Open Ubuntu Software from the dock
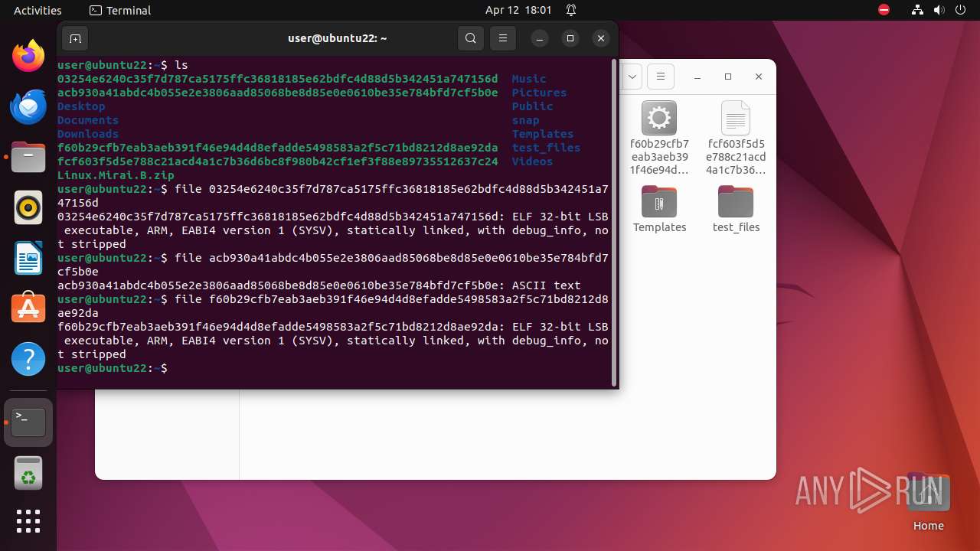This screenshot has width=980, height=551. point(28,308)
